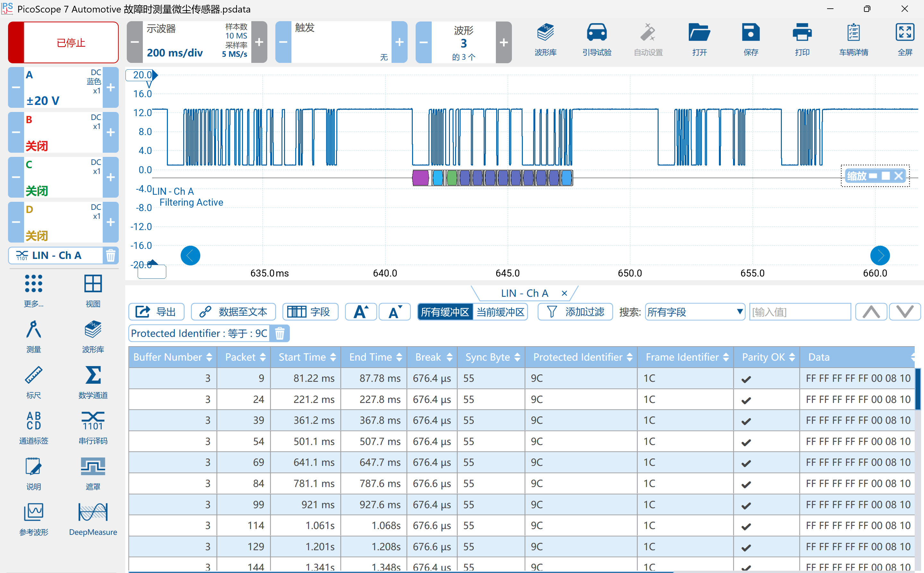Open DeepMeasure tool
Image resolution: width=924 pixels, height=573 pixels.
tap(93, 519)
